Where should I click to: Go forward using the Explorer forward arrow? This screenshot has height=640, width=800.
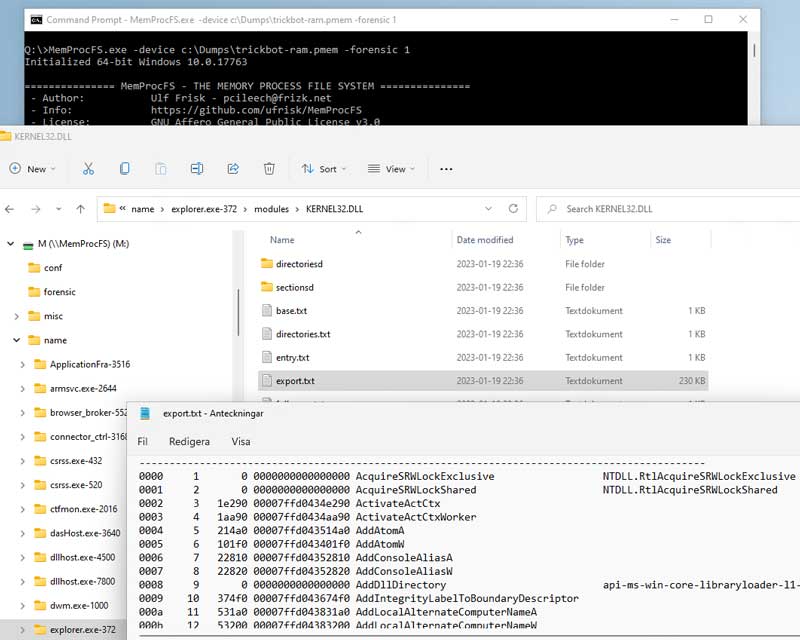pos(36,209)
